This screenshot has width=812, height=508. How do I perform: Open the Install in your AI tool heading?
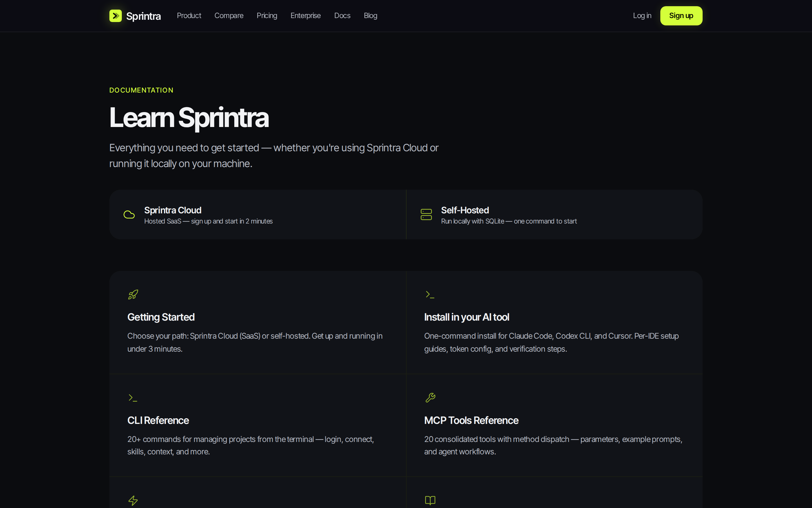466,317
